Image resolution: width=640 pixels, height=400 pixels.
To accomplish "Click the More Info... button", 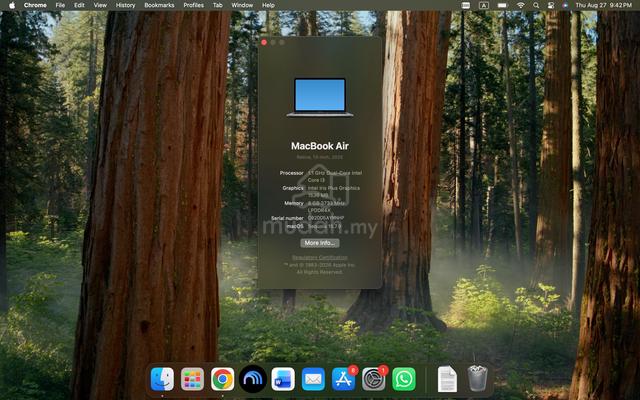I will point(320,243).
